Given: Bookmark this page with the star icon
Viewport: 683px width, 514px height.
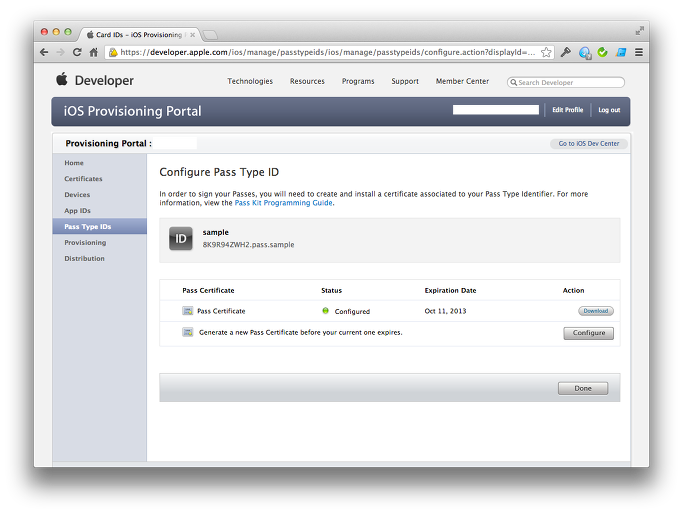Looking at the screenshot, I should 546,52.
